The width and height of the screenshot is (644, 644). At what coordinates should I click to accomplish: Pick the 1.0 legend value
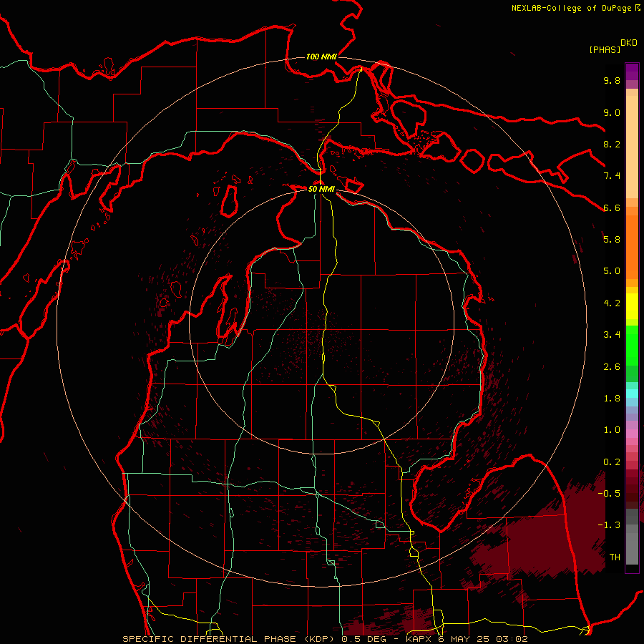[x=612, y=431]
